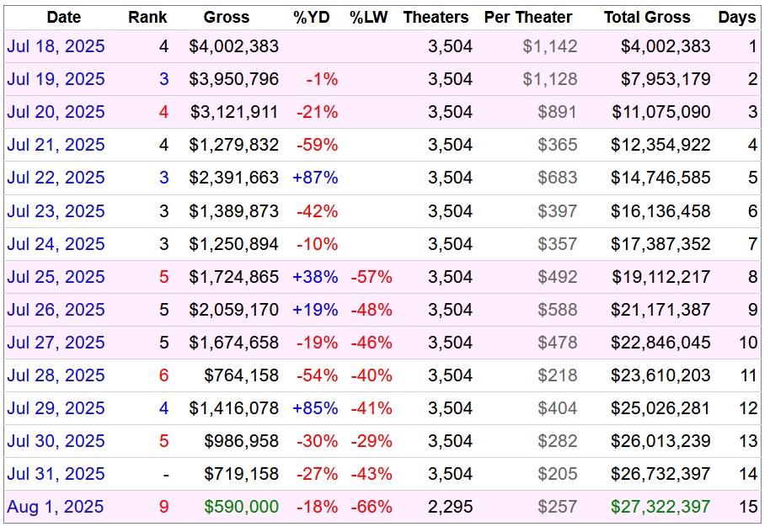Select the $4,002,383 gross value
The image size is (770, 532).
click(x=233, y=46)
